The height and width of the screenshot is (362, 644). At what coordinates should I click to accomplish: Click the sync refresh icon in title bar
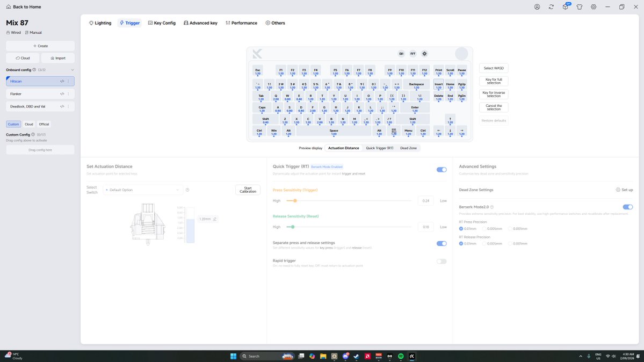point(551,7)
